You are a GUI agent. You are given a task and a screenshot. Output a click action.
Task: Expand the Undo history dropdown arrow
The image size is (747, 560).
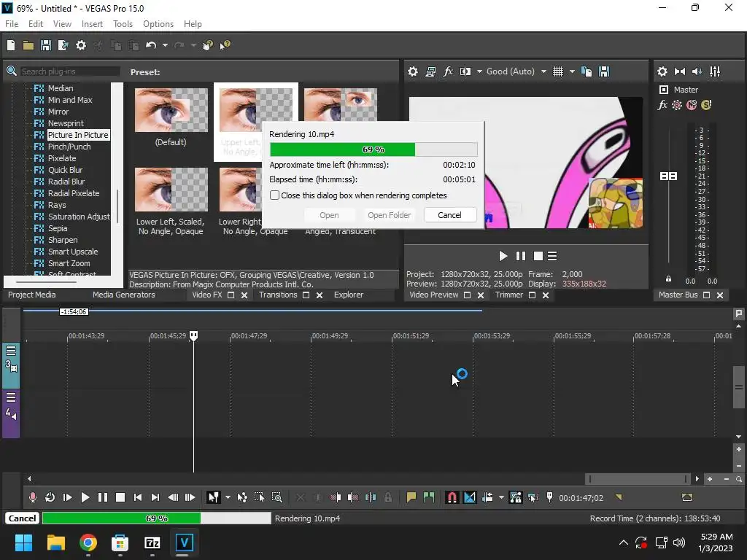[165, 45]
